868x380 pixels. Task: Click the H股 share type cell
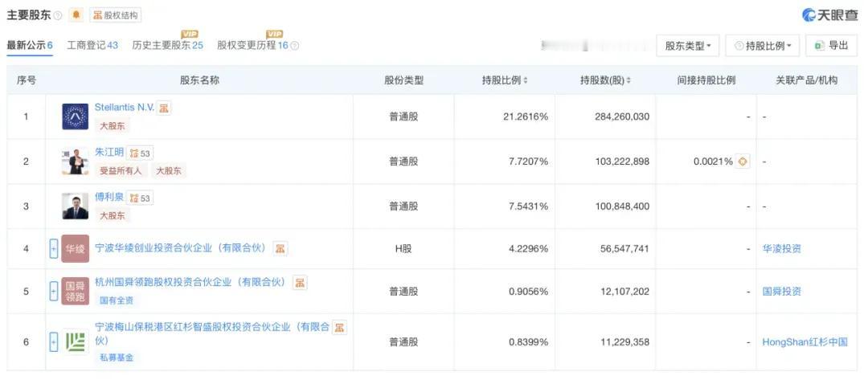(x=403, y=249)
